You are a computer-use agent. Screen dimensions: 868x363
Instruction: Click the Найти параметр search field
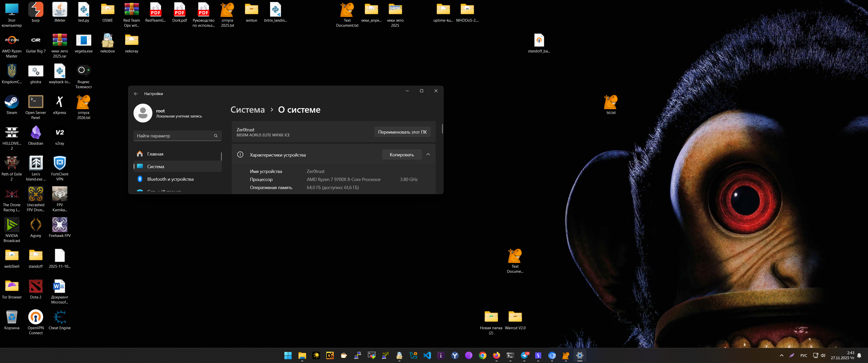click(174, 136)
